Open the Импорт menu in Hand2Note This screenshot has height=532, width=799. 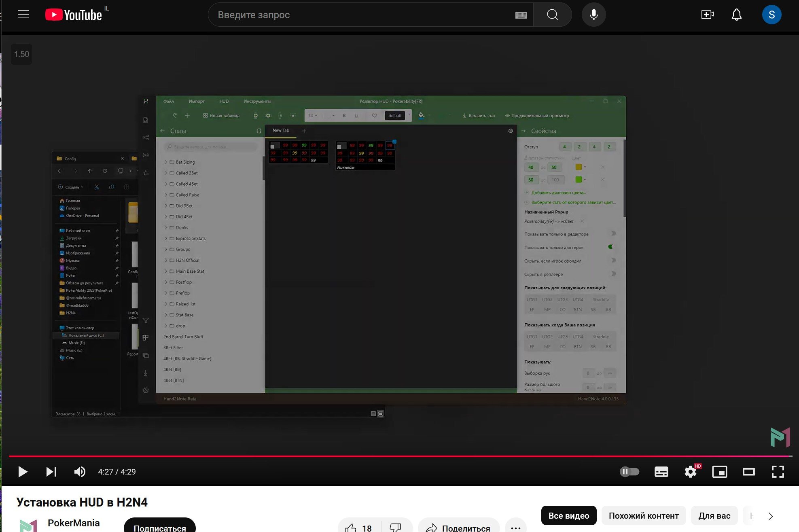pos(197,101)
